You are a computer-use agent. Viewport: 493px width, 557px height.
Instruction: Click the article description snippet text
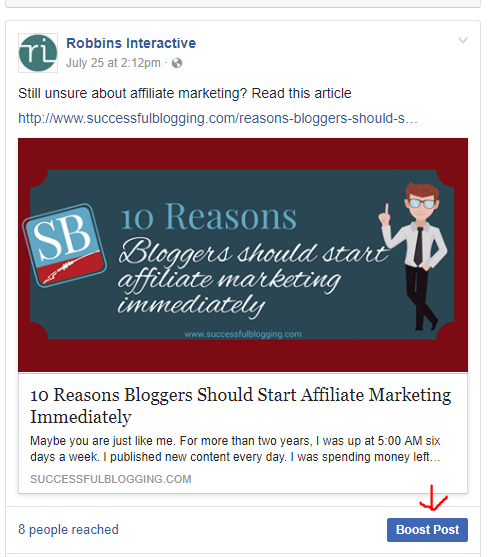click(x=235, y=449)
